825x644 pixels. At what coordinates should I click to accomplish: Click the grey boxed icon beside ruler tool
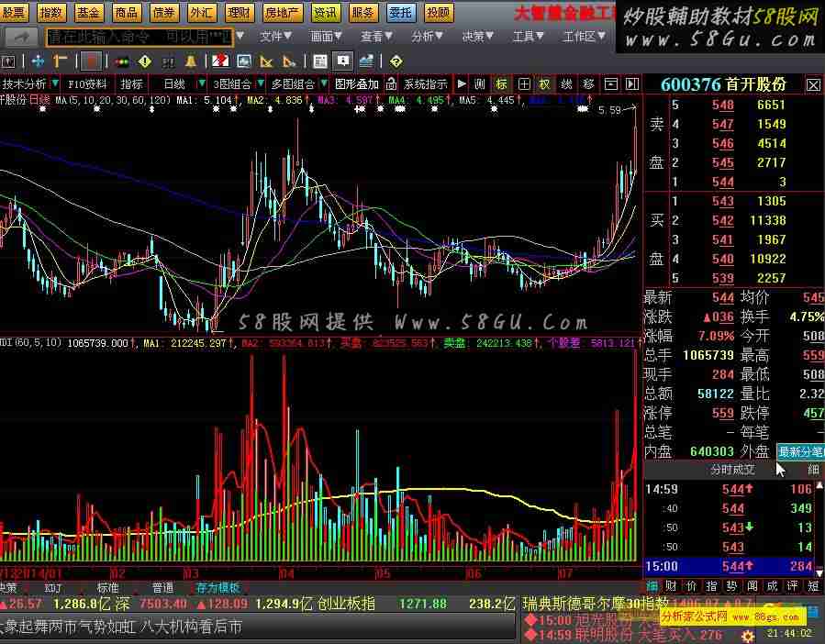[x=91, y=61]
